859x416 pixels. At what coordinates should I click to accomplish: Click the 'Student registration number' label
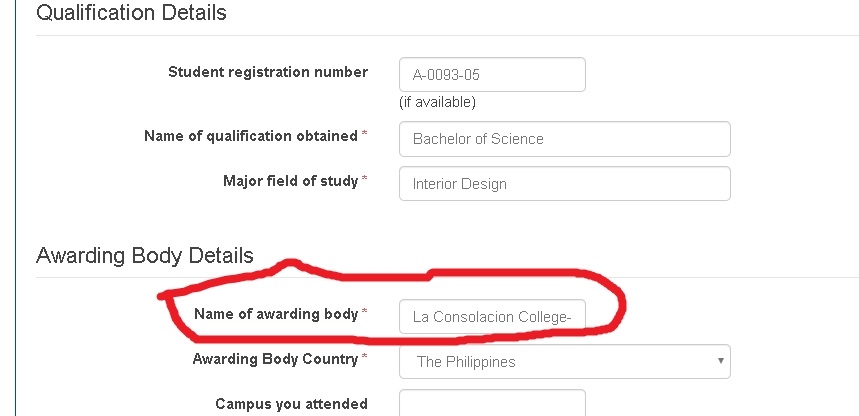(x=267, y=72)
